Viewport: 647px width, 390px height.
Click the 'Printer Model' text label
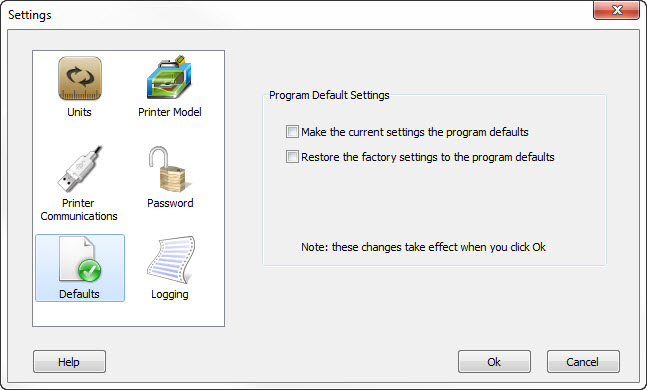tap(170, 112)
